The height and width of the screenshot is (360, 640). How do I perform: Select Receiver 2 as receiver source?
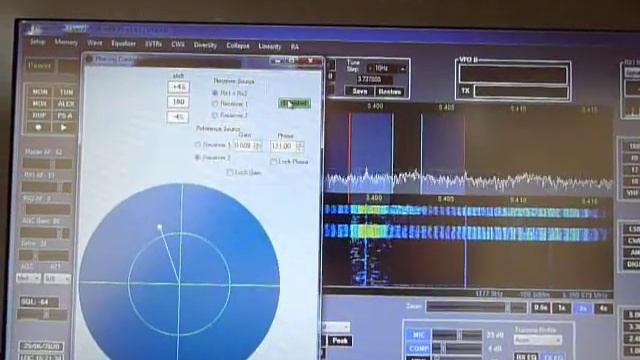[230, 116]
